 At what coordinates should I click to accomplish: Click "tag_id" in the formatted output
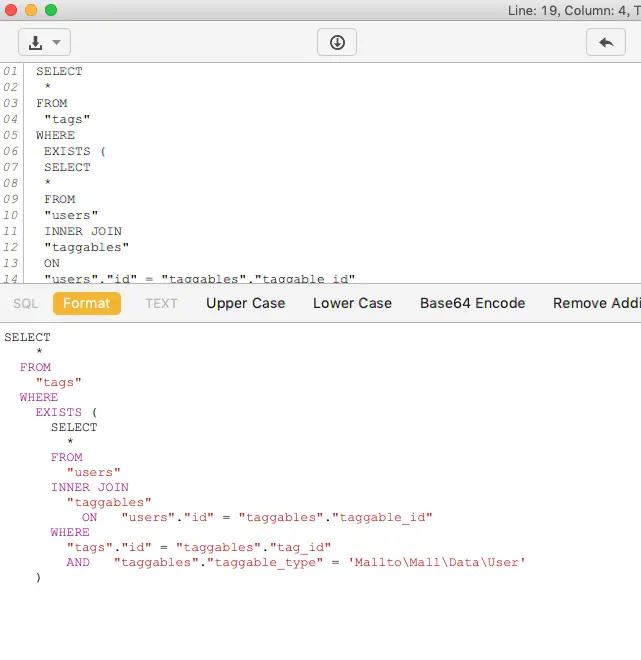click(300, 548)
